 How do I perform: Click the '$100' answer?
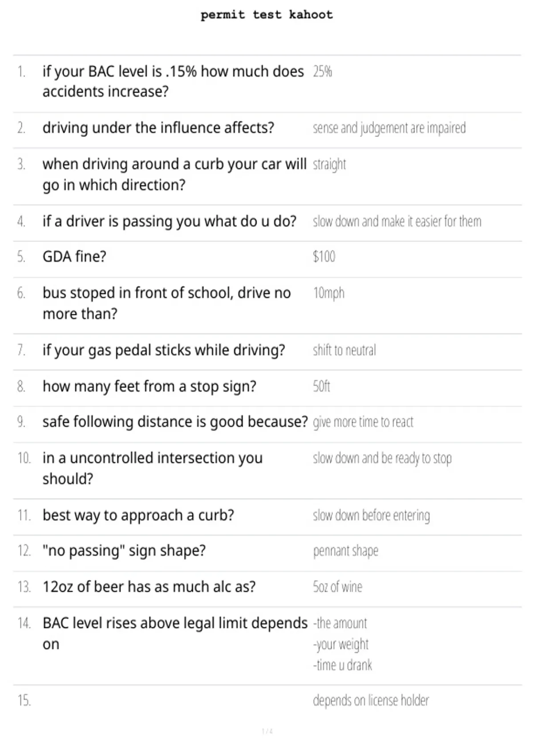coord(324,257)
